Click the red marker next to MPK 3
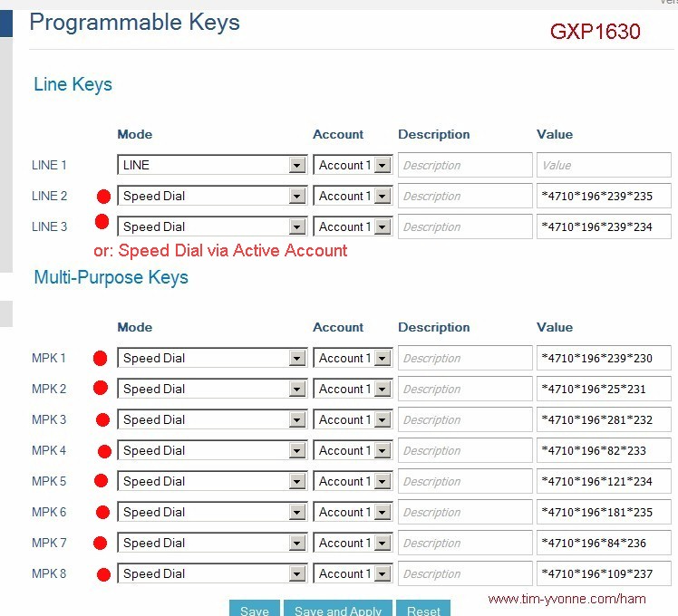Screen dimensions: 678x616 point(102,420)
